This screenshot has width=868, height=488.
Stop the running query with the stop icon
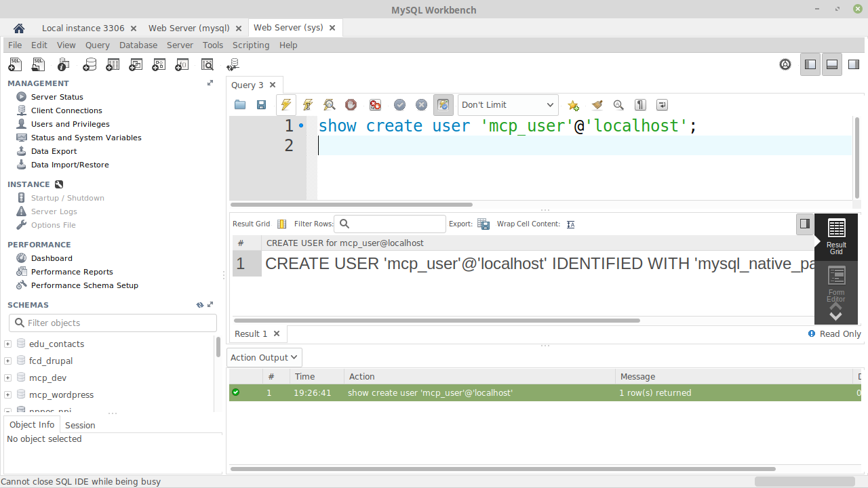[x=351, y=105]
